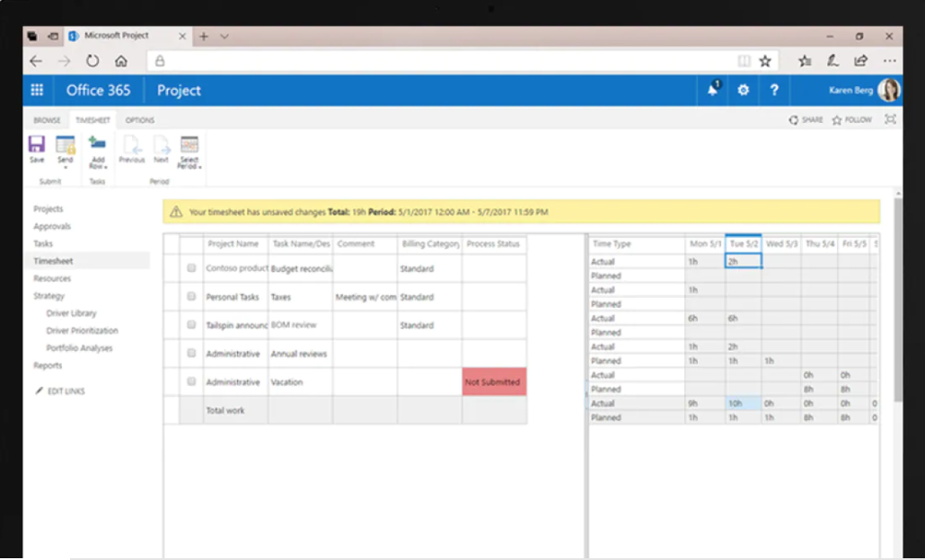
Task: Open the notifications bell
Action: (x=713, y=90)
